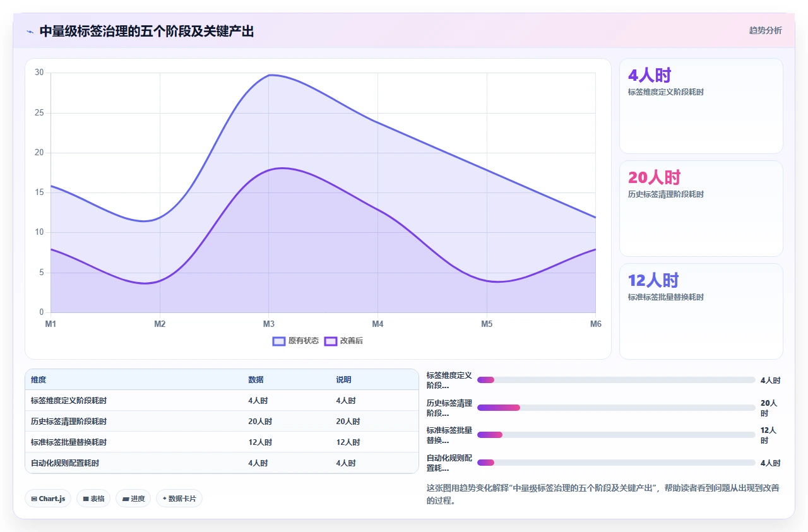
Task: Click the M2 axis label
Action: (x=160, y=324)
